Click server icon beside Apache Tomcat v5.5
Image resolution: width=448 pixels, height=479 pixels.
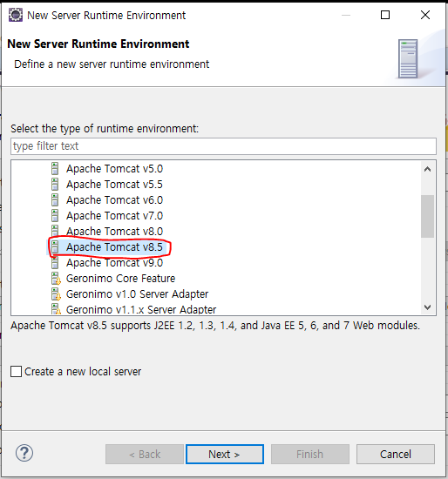point(55,185)
